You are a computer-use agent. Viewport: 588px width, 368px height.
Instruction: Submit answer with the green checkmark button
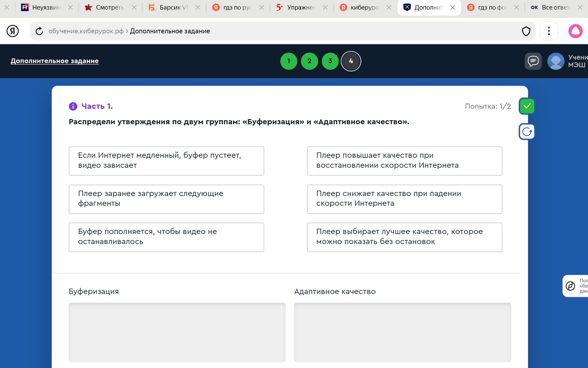(x=527, y=106)
